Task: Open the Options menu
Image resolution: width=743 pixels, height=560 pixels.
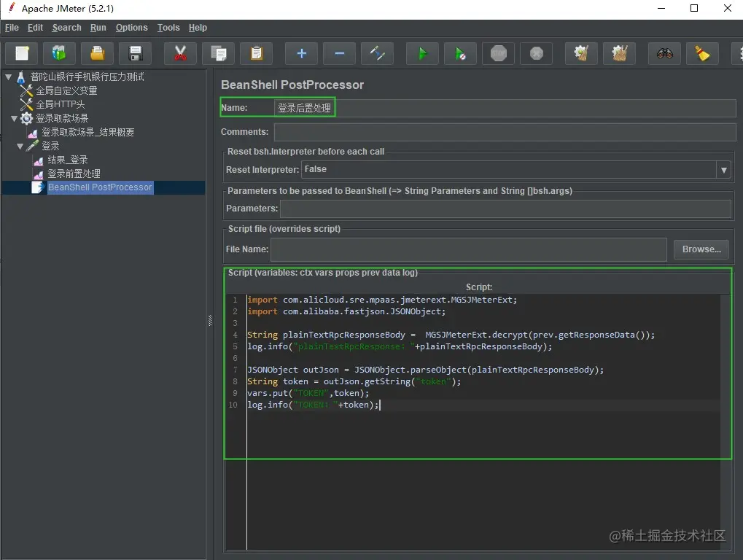Action: (x=132, y=28)
